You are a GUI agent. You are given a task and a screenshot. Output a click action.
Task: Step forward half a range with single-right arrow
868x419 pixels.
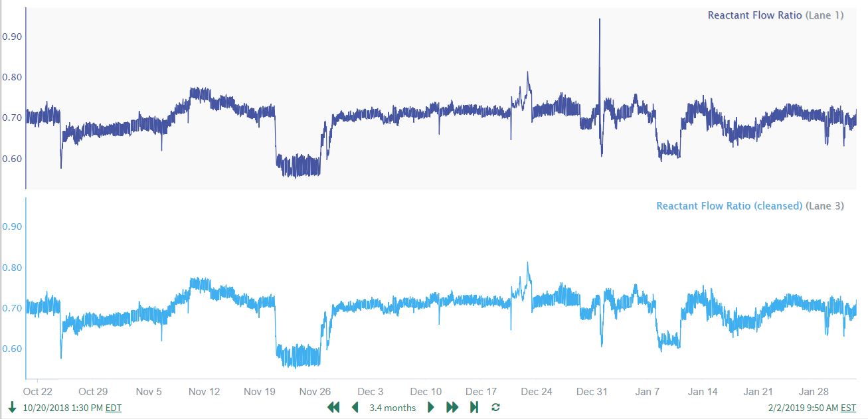[x=431, y=407]
